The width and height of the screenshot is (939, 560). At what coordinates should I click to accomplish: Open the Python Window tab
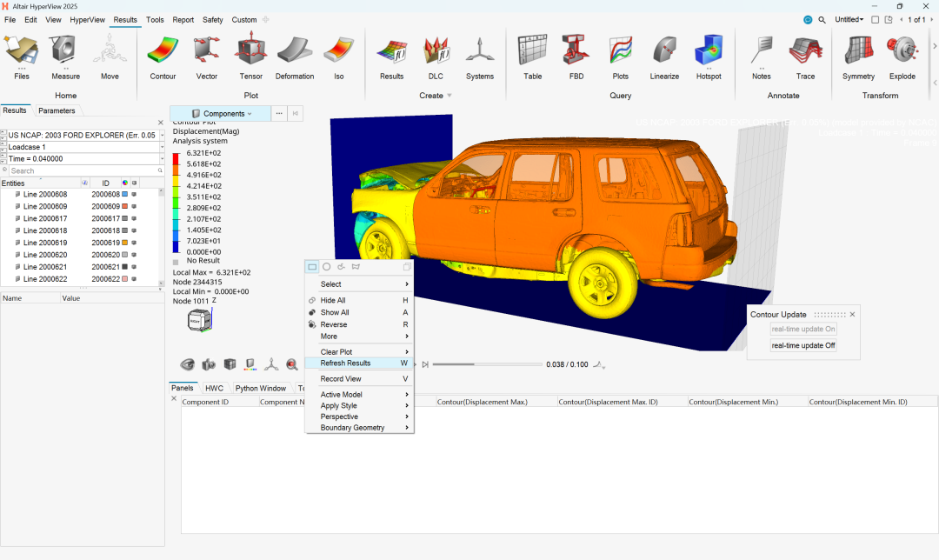[x=260, y=389]
